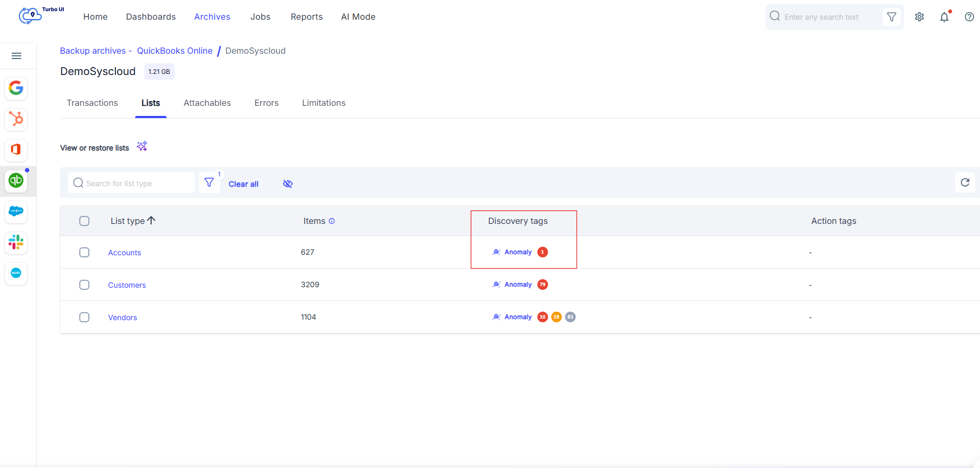
Task: Click the Action tags column header
Action: [834, 221]
